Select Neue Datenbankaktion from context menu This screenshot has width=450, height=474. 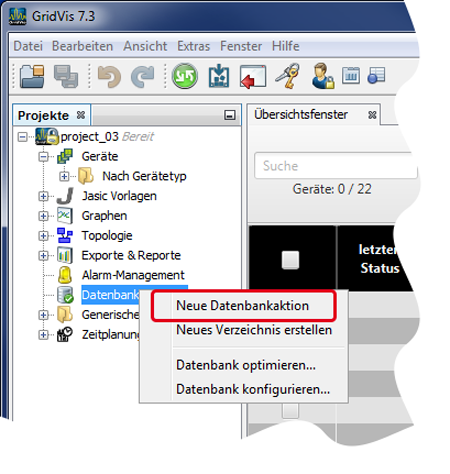pyautogui.click(x=242, y=306)
